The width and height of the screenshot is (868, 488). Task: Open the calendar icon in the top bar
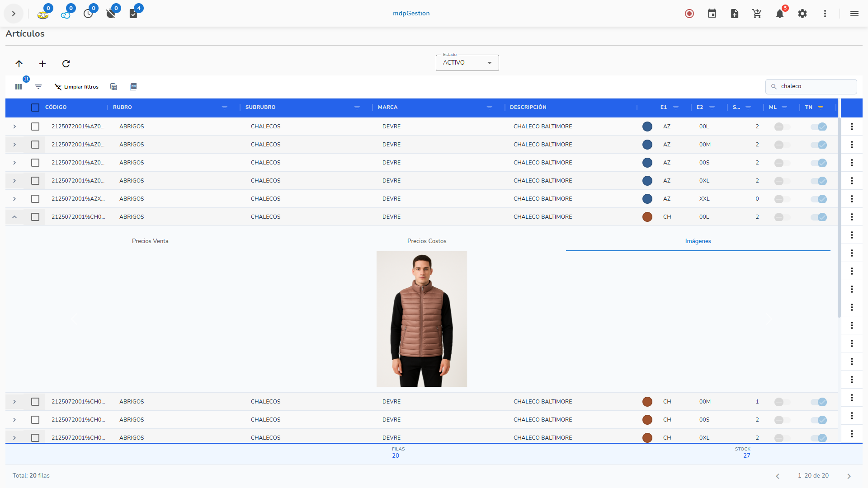pos(712,14)
